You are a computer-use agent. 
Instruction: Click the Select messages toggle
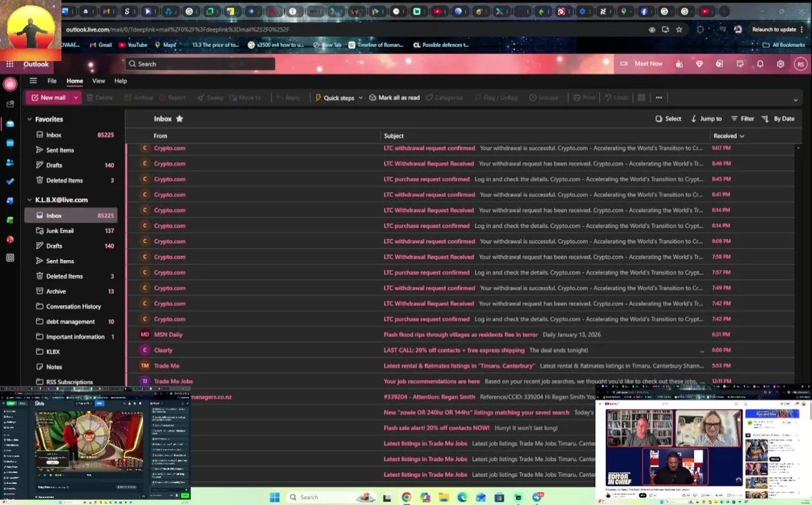point(668,119)
